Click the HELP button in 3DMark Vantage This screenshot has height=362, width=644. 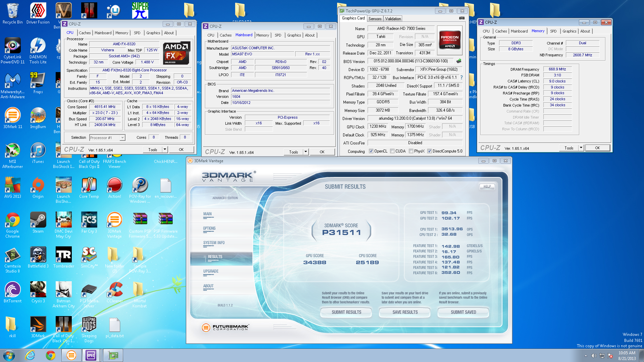coord(487,187)
